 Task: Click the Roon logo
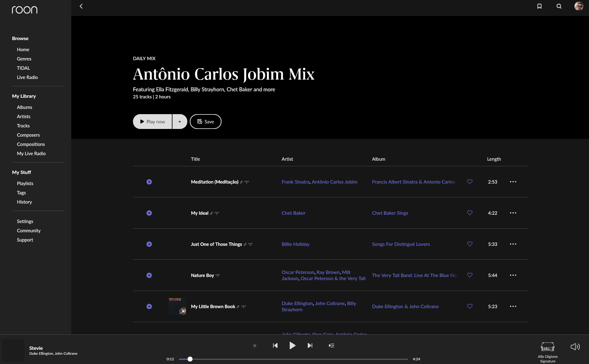(25, 10)
